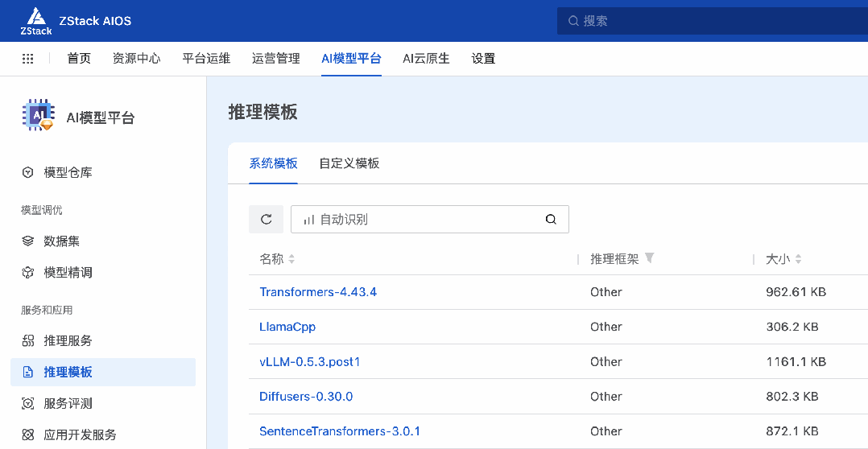Click the 数据集 sidebar icon
This screenshot has width=868, height=449.
(28, 241)
